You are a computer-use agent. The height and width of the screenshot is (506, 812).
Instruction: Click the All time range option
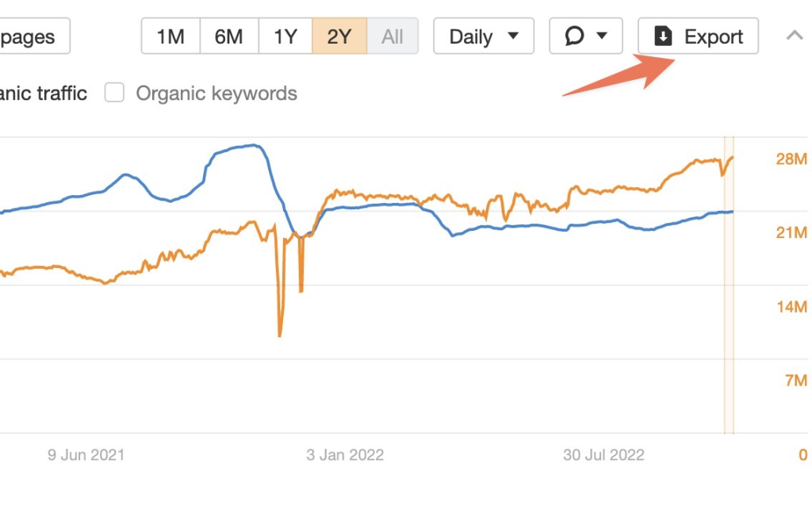[392, 36]
